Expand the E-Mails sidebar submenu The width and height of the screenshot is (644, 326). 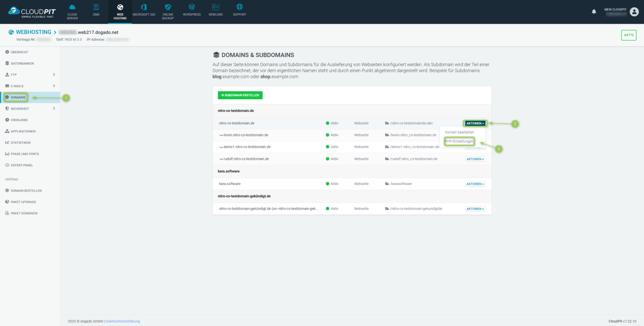(54, 86)
